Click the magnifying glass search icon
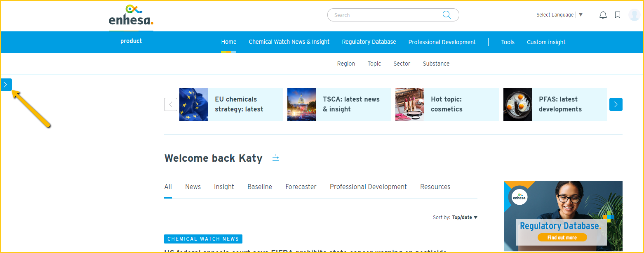Image resolution: width=644 pixels, height=253 pixels. pos(447,15)
